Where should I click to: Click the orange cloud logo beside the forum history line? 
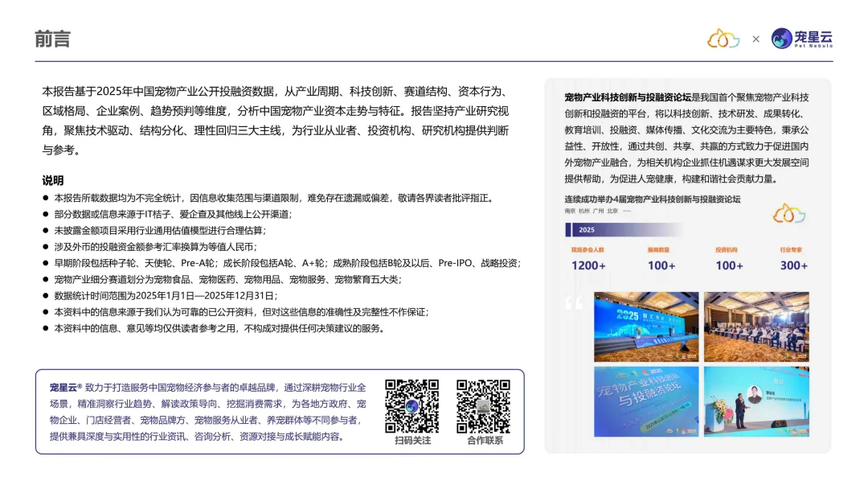tap(789, 213)
